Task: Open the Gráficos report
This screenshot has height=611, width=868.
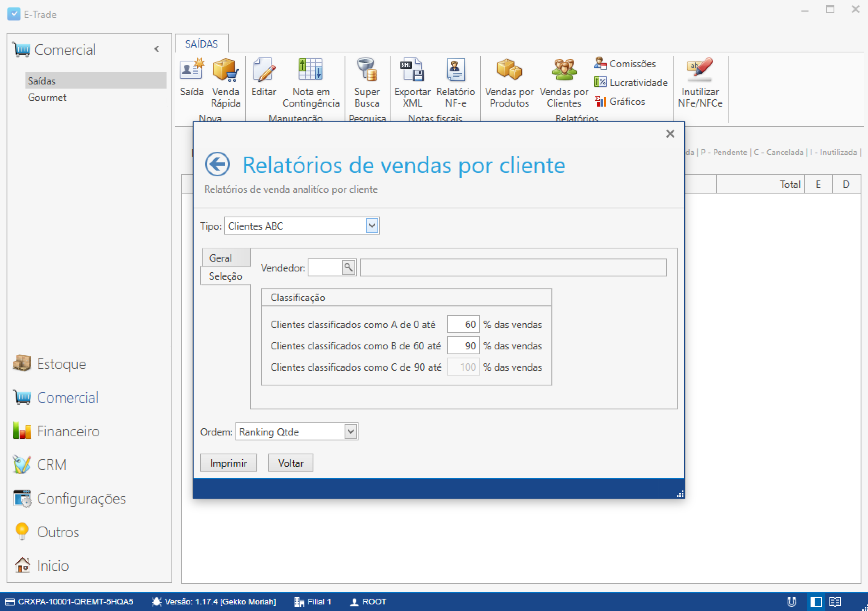Action: click(x=621, y=101)
